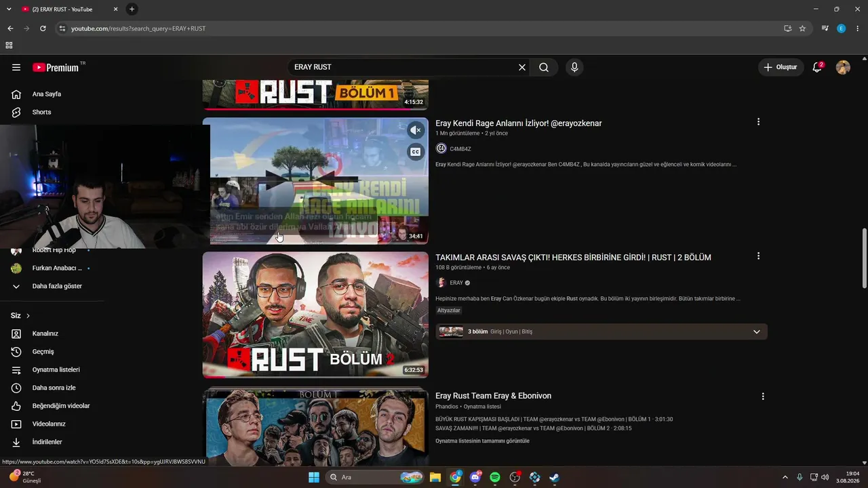Open the SAVAŞ ZAMANI BÖLÜM 2 playlist entry
868x488 pixels.
click(534, 428)
